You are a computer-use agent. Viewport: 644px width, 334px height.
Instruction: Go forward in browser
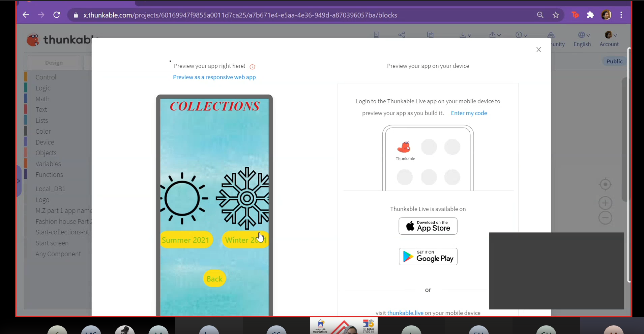click(41, 15)
